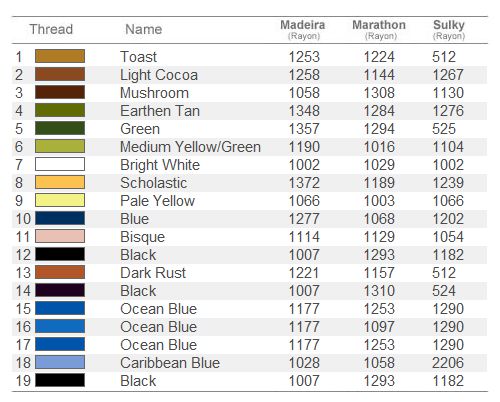
Task: Click the Bright White swatch
Action: click(60, 164)
